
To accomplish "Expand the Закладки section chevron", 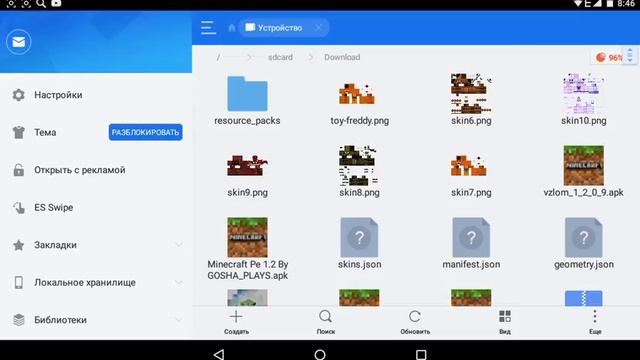I will pos(178,245).
